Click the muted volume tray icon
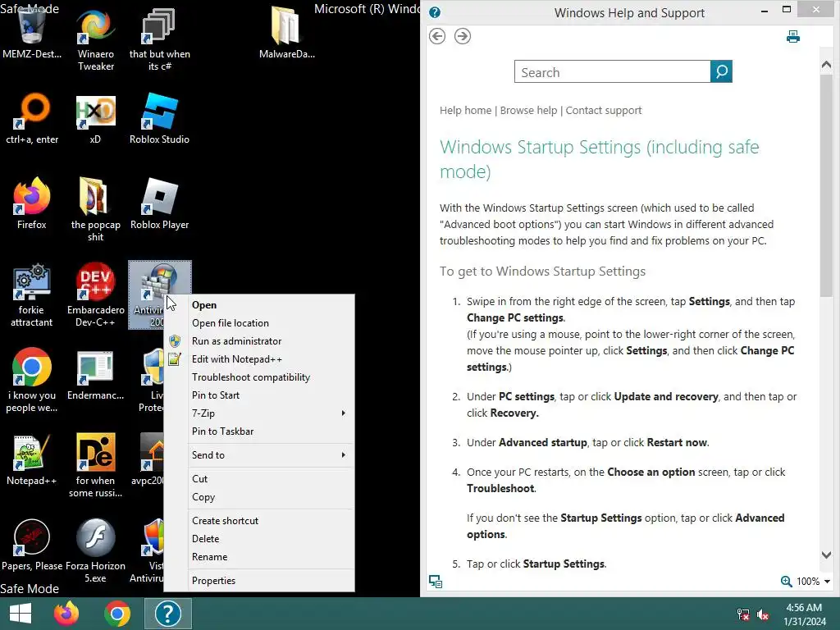Viewport: 840px width, 630px height. 763,615
